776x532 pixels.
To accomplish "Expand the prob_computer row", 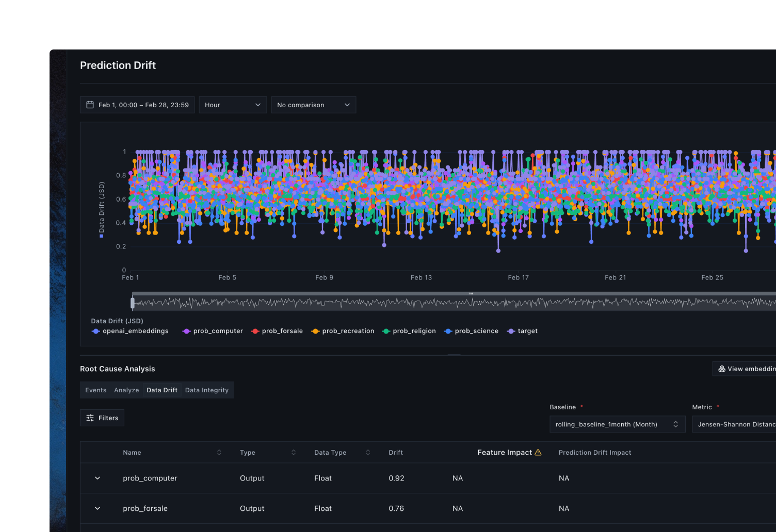I will 98,478.
